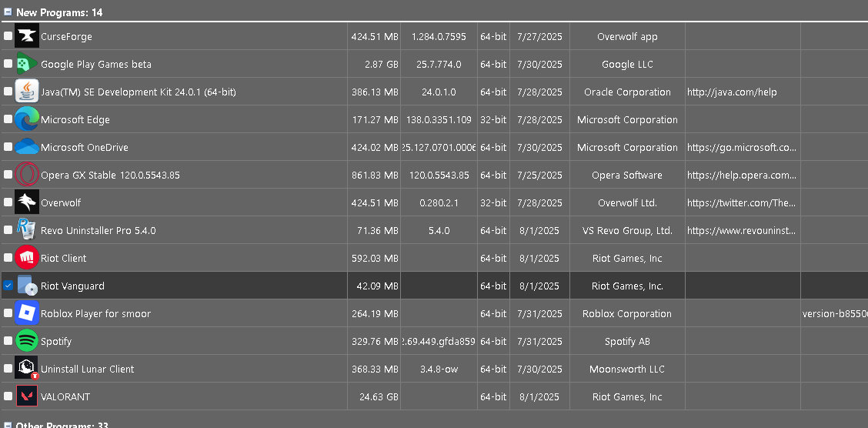This screenshot has height=428, width=868.
Task: Click the CurseForge anvil icon
Action: 27,36
